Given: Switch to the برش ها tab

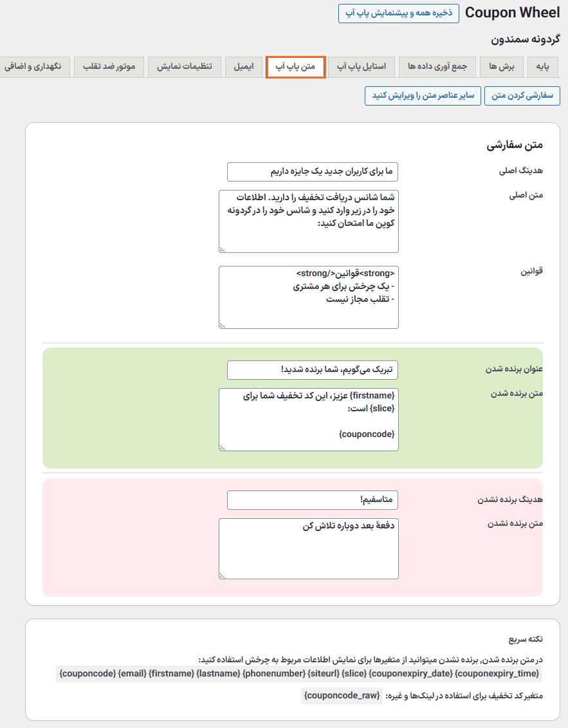Looking at the screenshot, I should tap(502, 67).
